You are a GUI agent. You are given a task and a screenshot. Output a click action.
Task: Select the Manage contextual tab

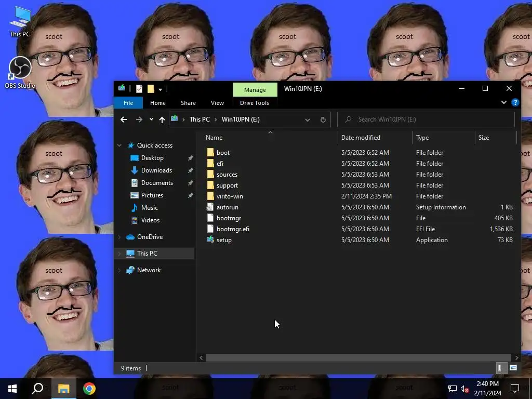255,90
